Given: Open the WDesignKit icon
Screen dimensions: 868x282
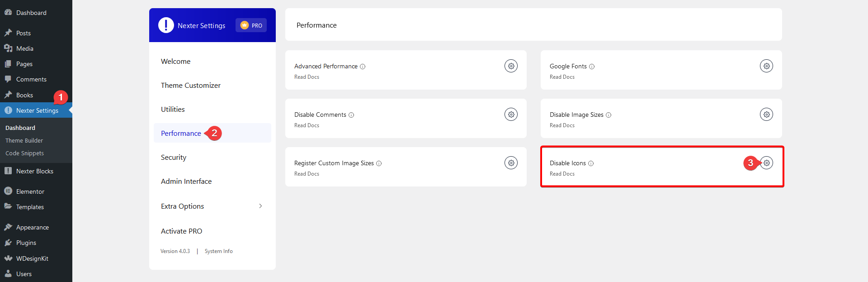Looking at the screenshot, I should pos(8,258).
